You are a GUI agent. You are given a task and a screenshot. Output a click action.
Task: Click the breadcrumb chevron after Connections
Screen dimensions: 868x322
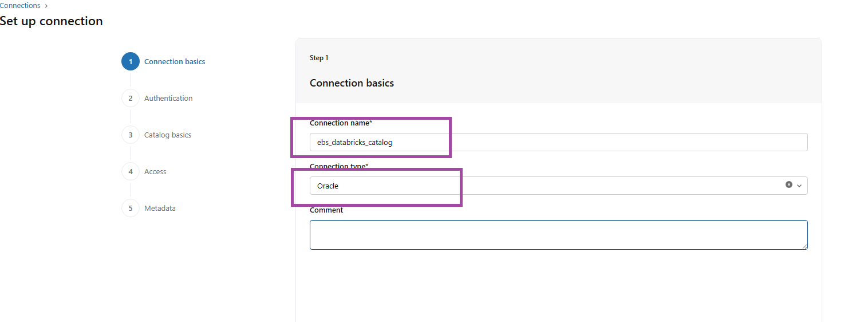pyautogui.click(x=46, y=6)
